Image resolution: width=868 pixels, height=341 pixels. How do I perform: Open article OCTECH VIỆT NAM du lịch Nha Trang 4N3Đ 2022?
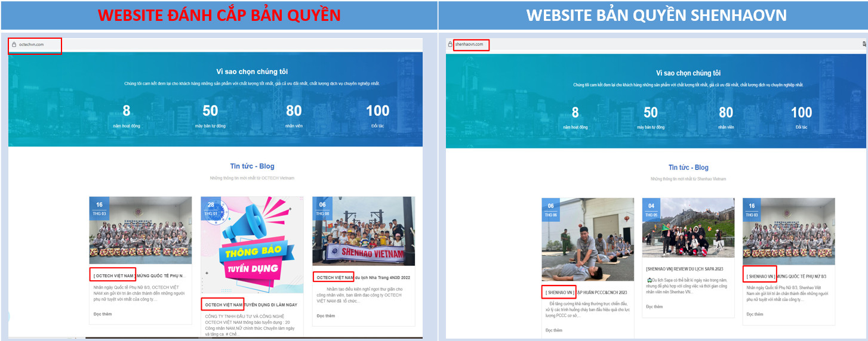364,277
